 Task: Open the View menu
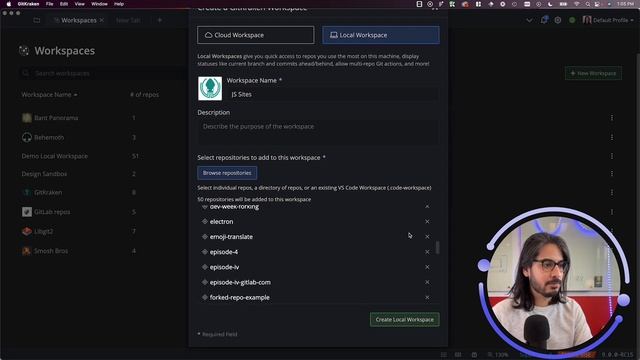[80, 4]
